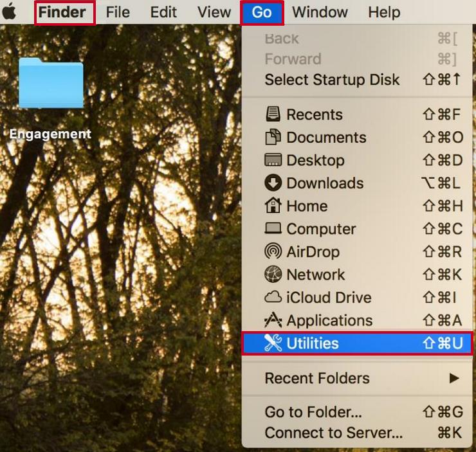The width and height of the screenshot is (476, 452).
Task: Click the Engagement folder name label
Action: pyautogui.click(x=50, y=134)
